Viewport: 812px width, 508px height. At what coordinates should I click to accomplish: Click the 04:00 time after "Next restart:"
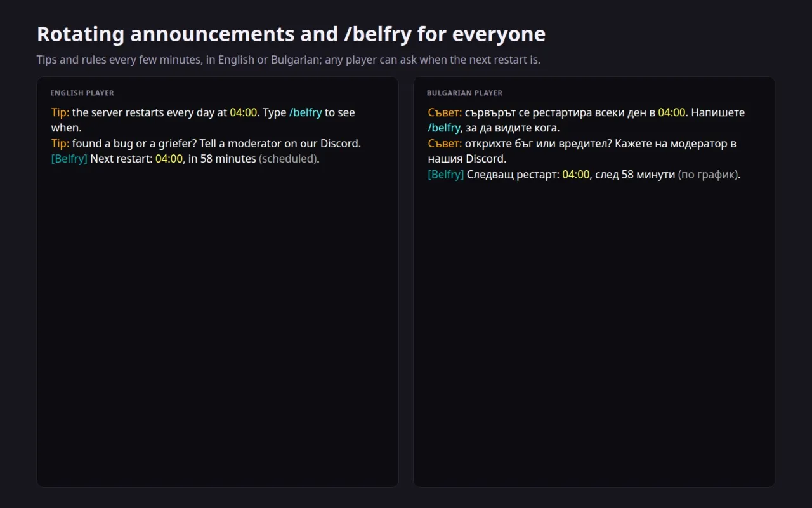(169, 159)
